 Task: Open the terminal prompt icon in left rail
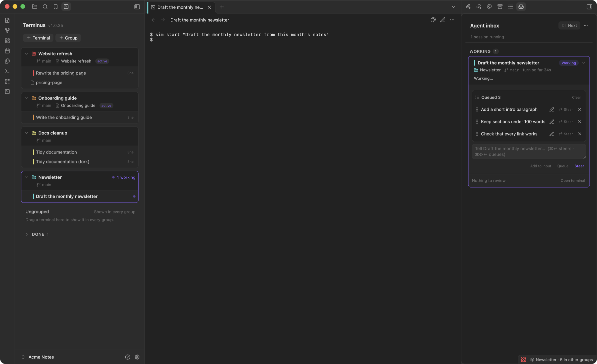pos(7,71)
